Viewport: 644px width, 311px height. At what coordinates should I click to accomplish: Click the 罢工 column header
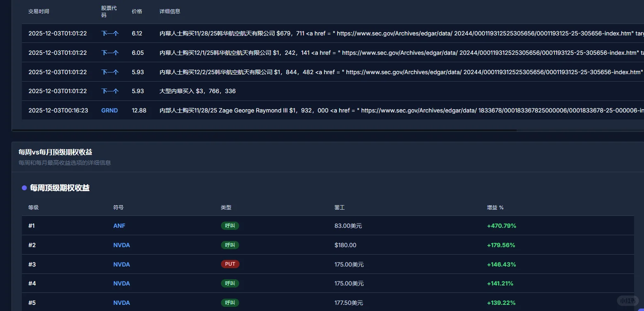click(340, 208)
